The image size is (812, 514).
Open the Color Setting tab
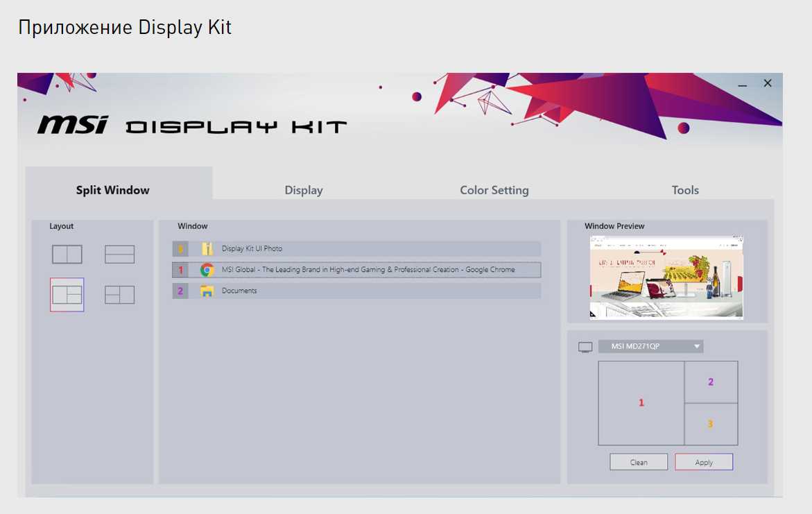click(x=494, y=190)
